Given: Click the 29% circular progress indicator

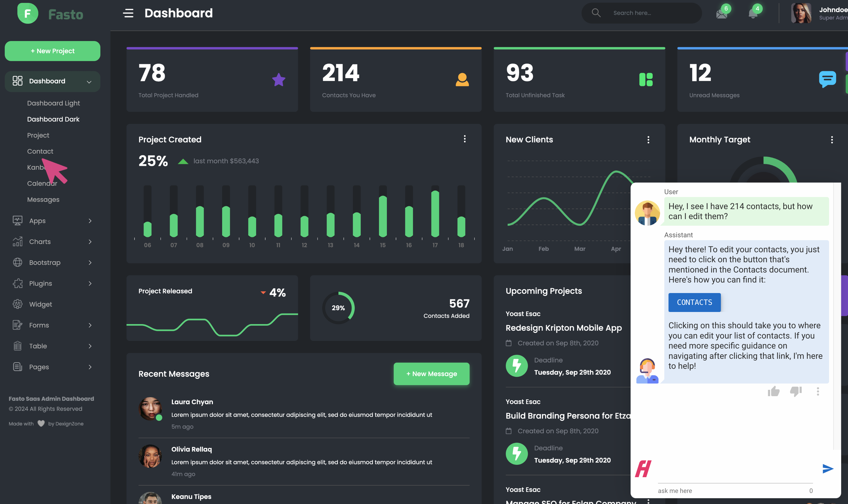Looking at the screenshot, I should pos(338,308).
